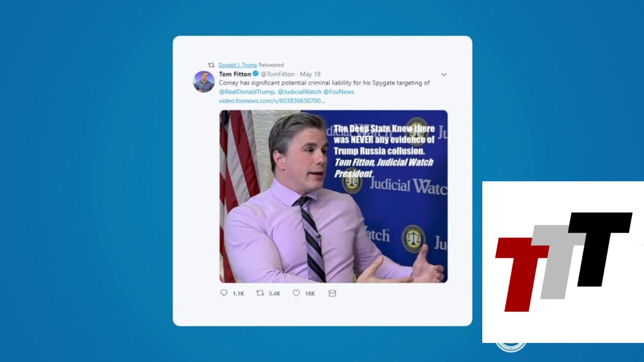
Task: Play the embedded Tom Fitton video thumbnail
Action: pyautogui.click(x=333, y=196)
